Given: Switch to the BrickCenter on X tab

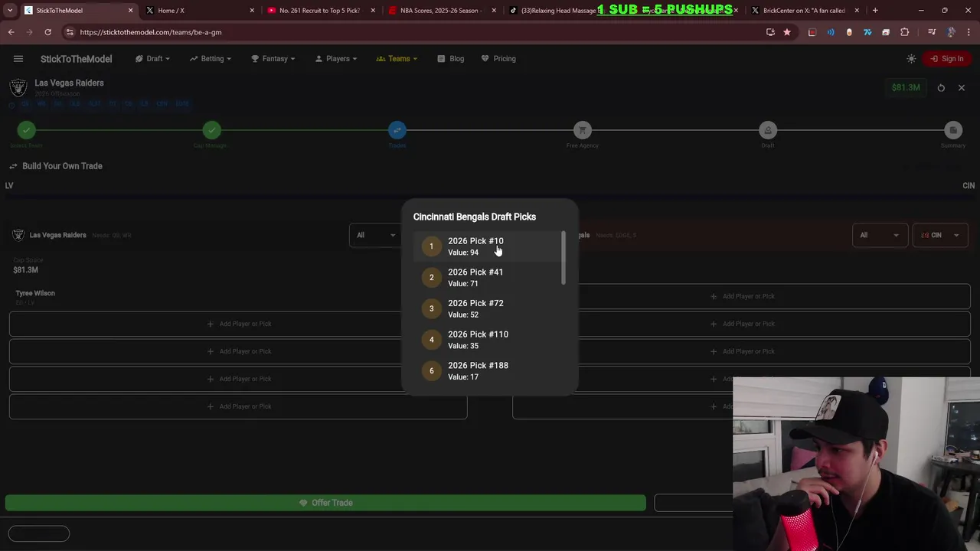Looking at the screenshot, I should coord(804,11).
